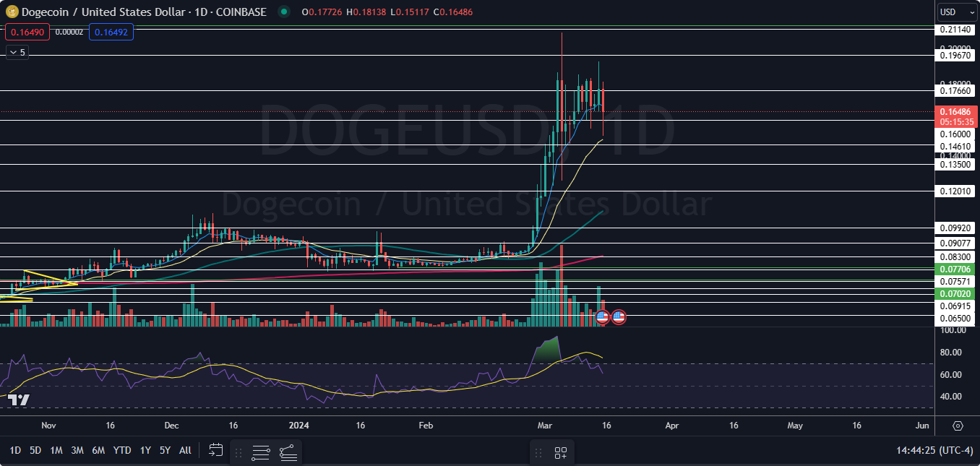Open the line tools list icon
Image resolution: width=980 pixels, height=466 pixels.
(x=261, y=453)
